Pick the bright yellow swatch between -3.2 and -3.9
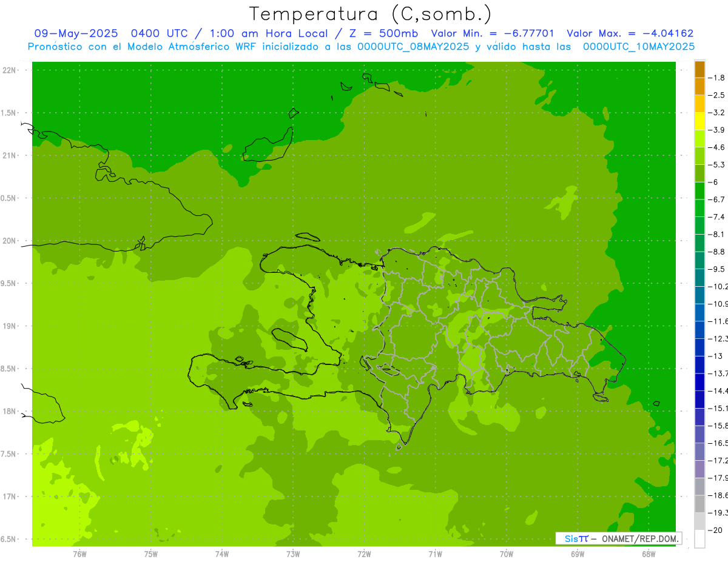Viewport: 728px width, 562px height. click(x=699, y=121)
